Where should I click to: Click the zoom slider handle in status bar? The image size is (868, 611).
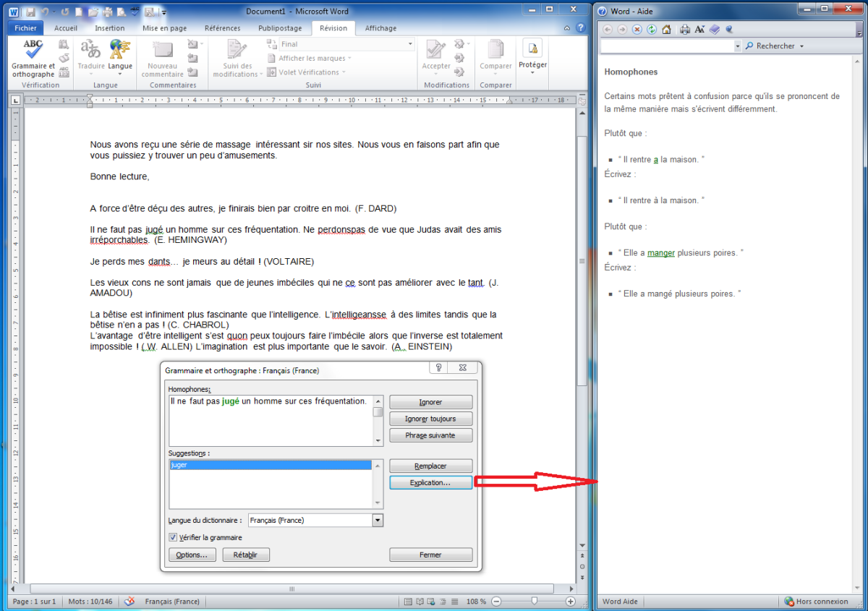tap(534, 602)
